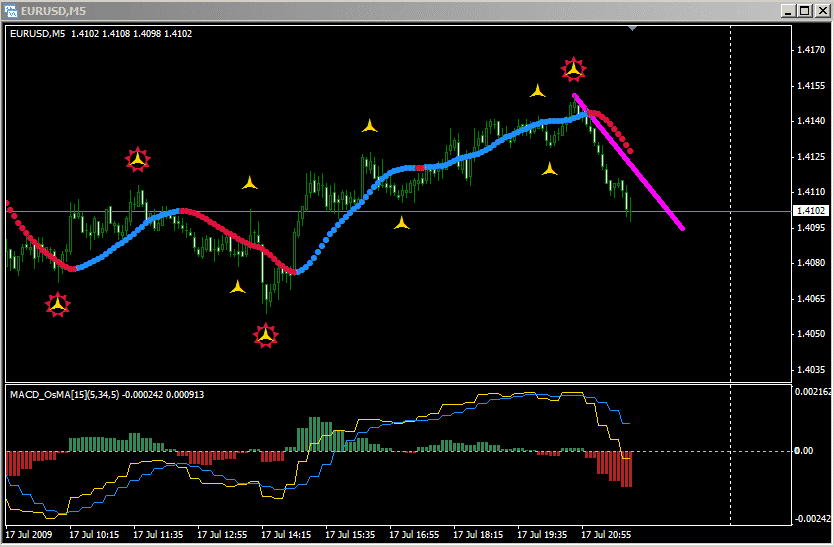Click the '17 Jul 12:55' time label
834x547 pixels.
point(222,534)
